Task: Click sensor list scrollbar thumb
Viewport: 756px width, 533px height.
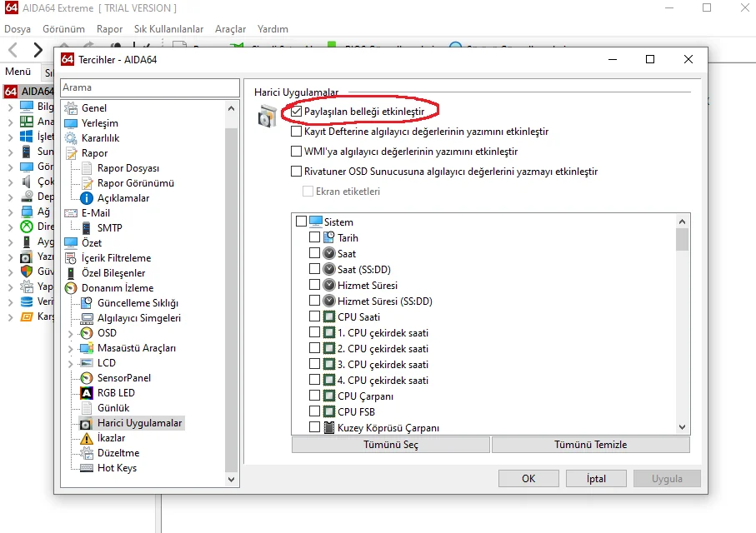Action: 682,240
